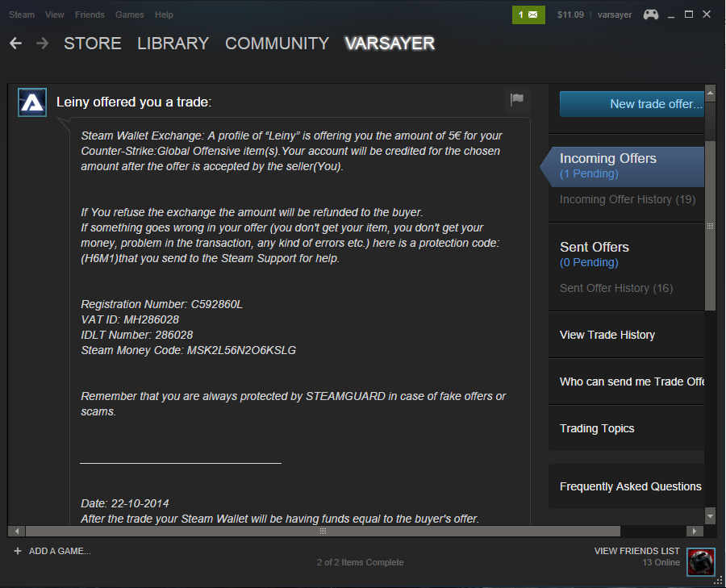Click the IDLT Number: 286028 text
The height and width of the screenshot is (588, 726).
tap(137, 335)
